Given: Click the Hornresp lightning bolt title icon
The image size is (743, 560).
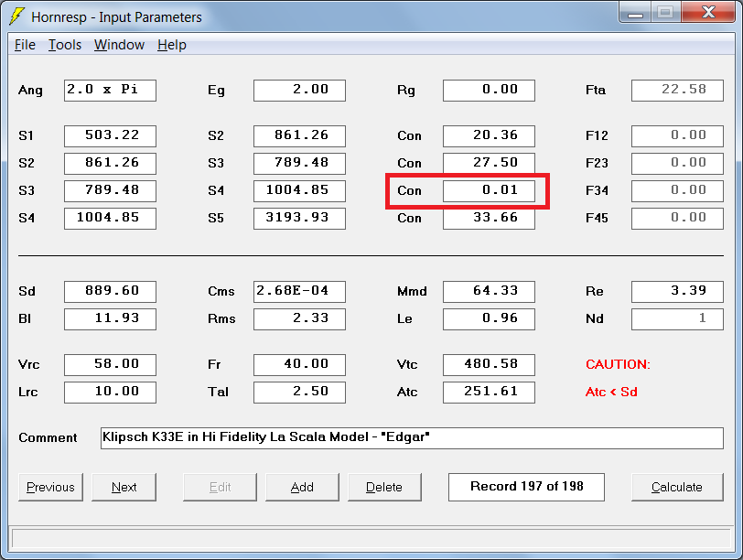Looking at the screenshot, I should point(17,16).
